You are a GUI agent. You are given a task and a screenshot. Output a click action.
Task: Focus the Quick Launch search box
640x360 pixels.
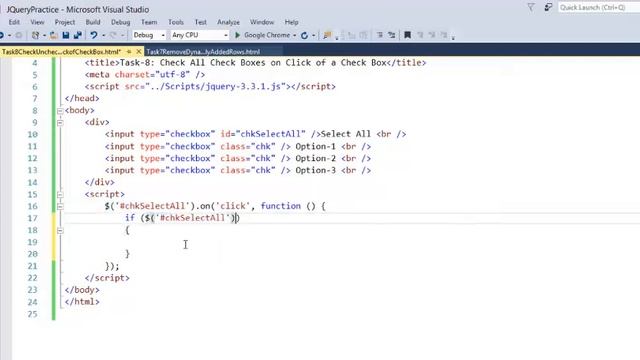click(599, 7)
